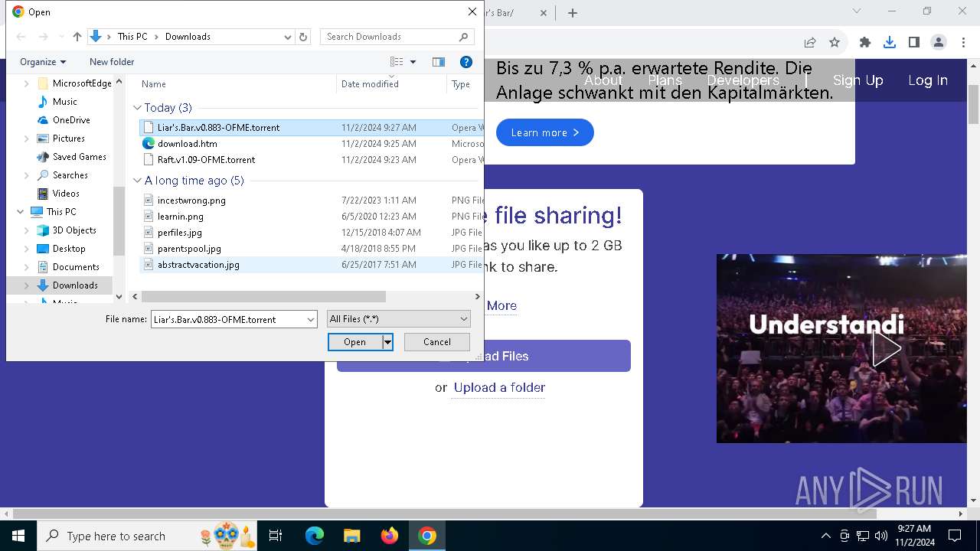The image size is (980, 551).
Task: Open Firefox from taskbar
Action: coord(390,536)
